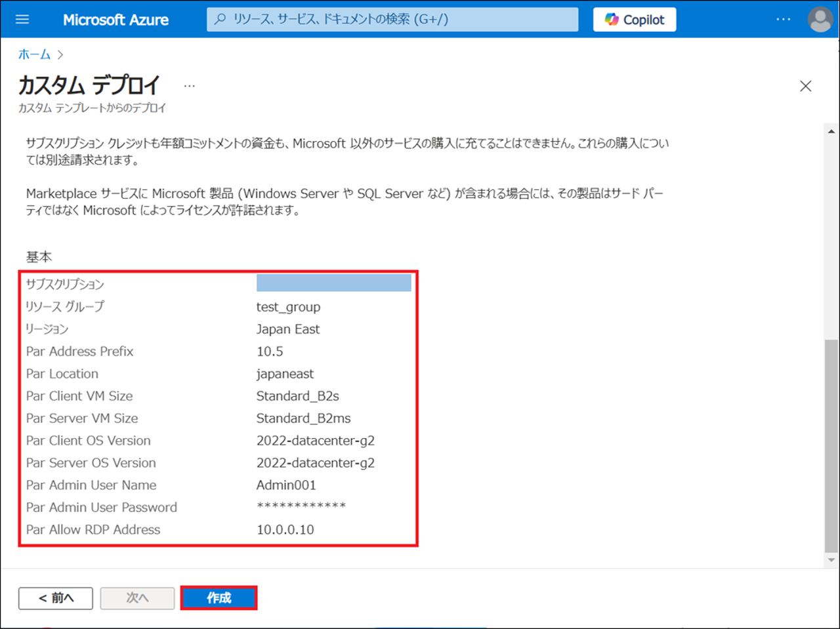Open the user account avatar
The image size is (840, 629).
pyautogui.click(x=820, y=20)
